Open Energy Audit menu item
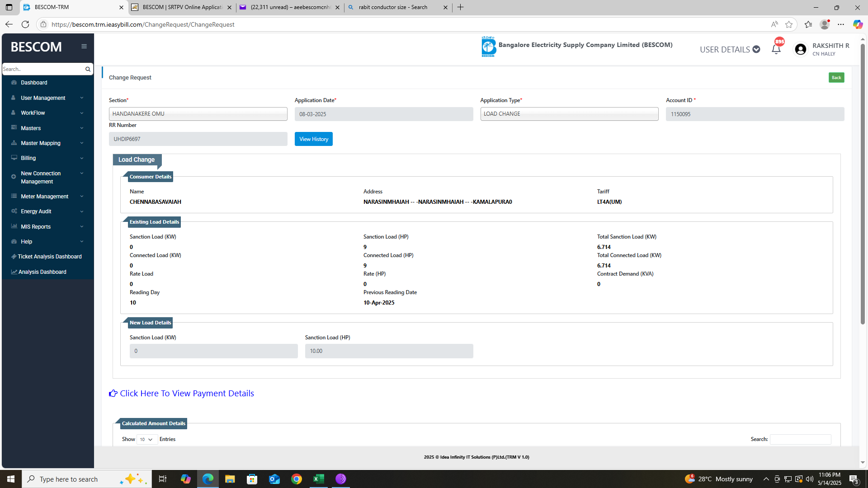The width and height of the screenshot is (868, 488). [47, 211]
